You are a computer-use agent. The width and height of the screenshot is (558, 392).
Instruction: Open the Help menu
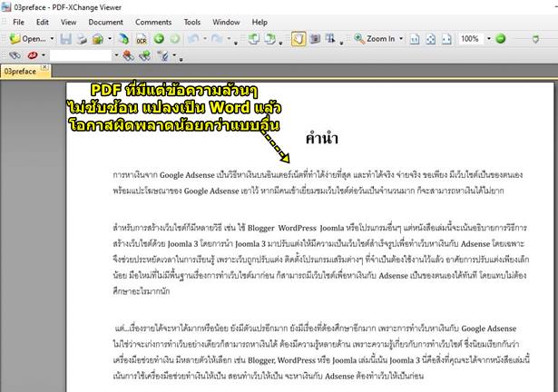point(259,22)
